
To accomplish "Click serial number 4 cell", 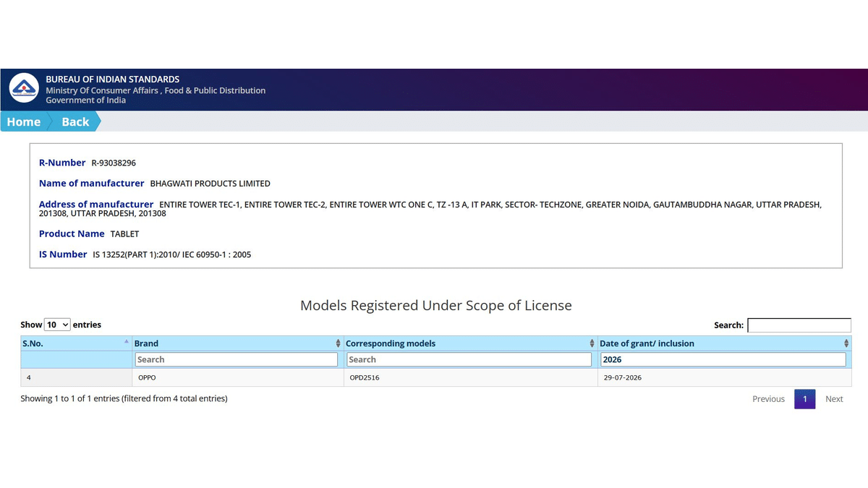I will (76, 377).
